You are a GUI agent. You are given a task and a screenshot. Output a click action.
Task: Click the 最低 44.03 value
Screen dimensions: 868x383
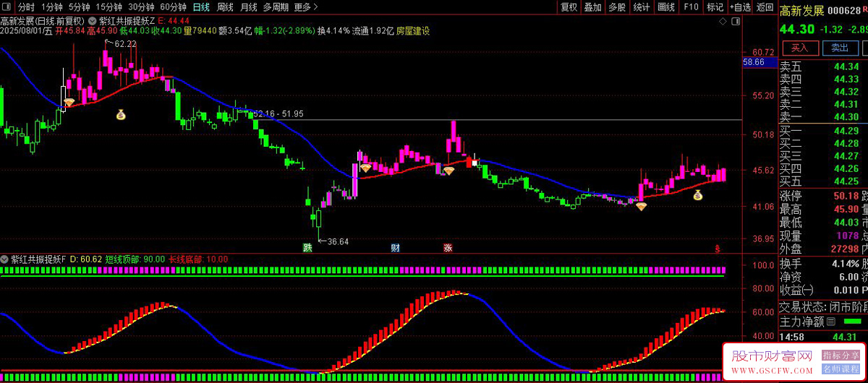click(846, 223)
